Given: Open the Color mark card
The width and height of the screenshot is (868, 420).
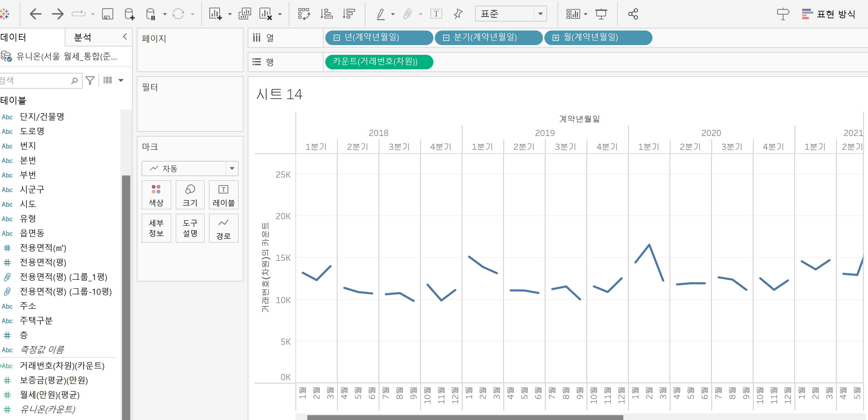Looking at the screenshot, I should [156, 195].
